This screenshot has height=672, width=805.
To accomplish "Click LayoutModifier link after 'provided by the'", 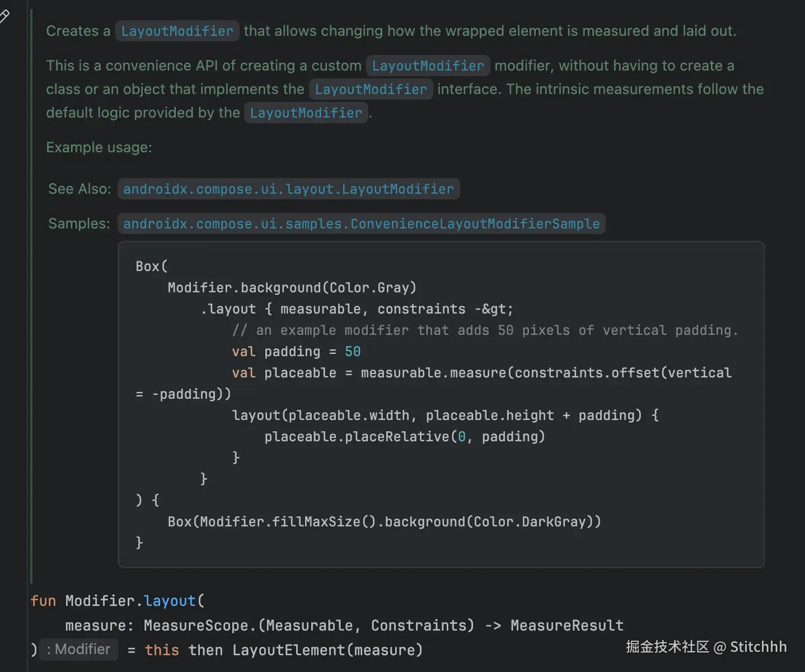I will point(306,113).
